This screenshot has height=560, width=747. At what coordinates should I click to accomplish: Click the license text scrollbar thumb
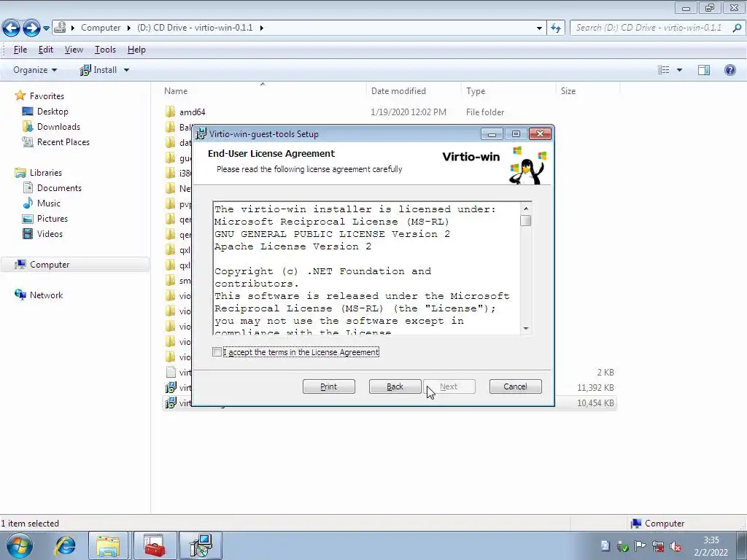pyautogui.click(x=525, y=220)
